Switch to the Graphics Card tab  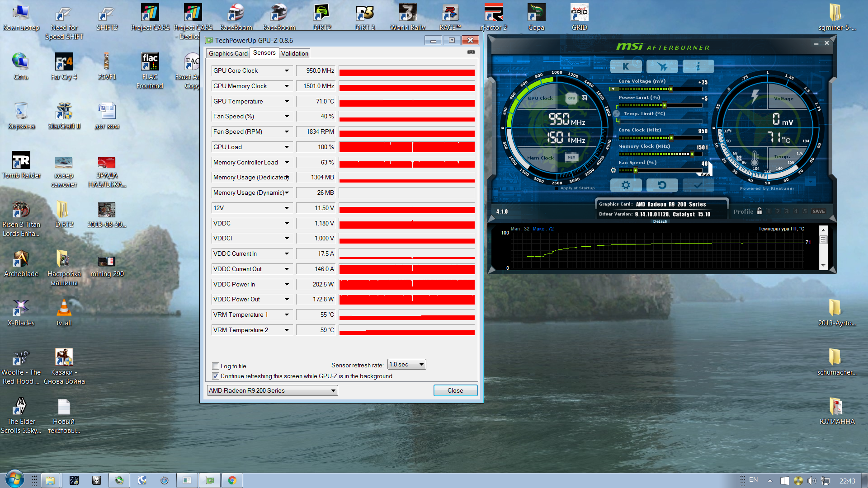click(228, 53)
